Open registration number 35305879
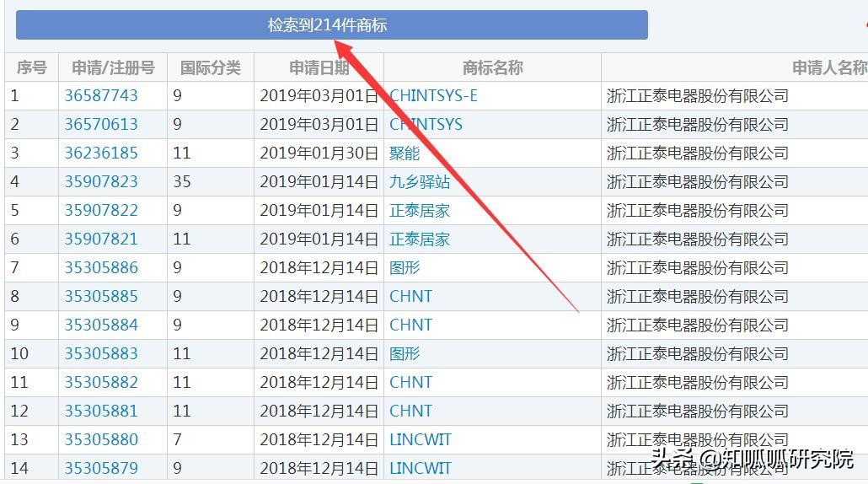The height and width of the screenshot is (484, 868). click(101, 469)
